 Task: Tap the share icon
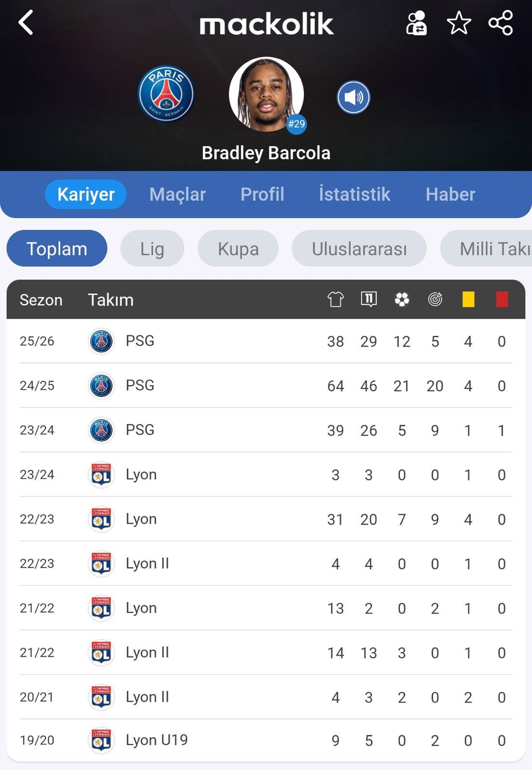point(500,23)
